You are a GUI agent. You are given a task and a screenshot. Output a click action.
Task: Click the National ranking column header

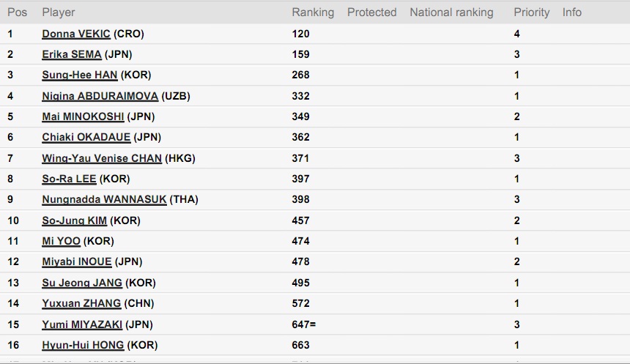(x=451, y=12)
